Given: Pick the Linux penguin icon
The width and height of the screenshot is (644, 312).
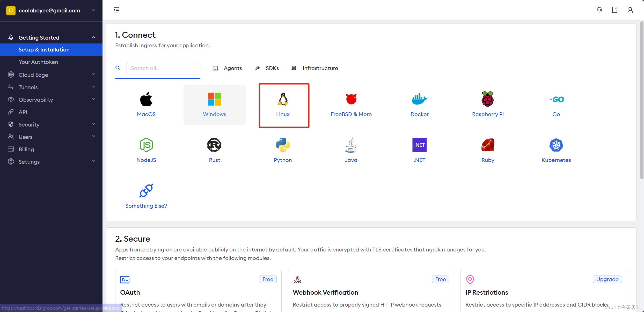Looking at the screenshot, I should click(283, 99).
